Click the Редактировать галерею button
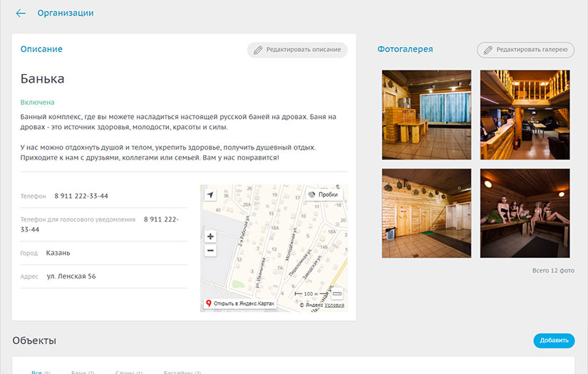Viewport: 588px width, 374px height. (525, 49)
